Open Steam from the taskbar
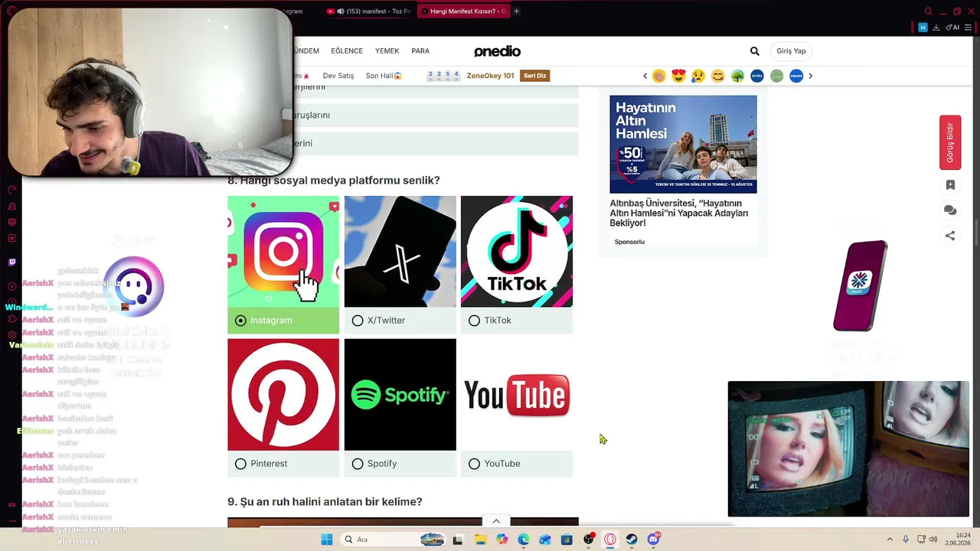Screen dimensions: 980x551 [x=632, y=540]
